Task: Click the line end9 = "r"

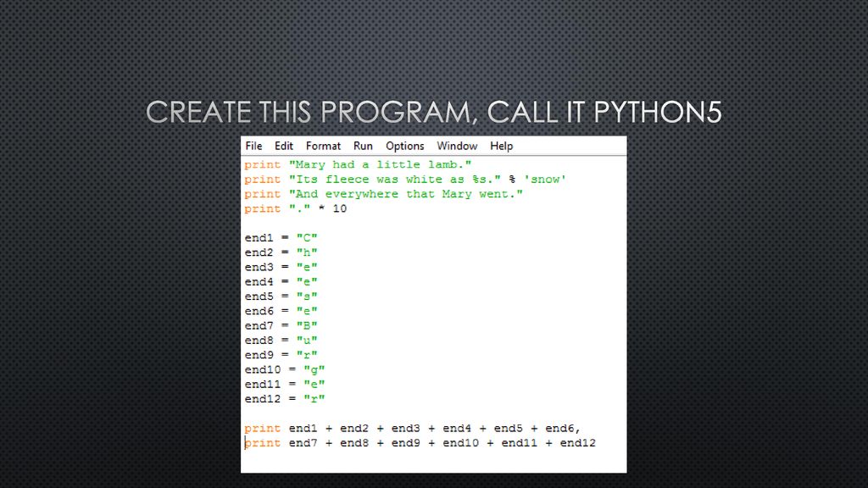Action: 281,355
